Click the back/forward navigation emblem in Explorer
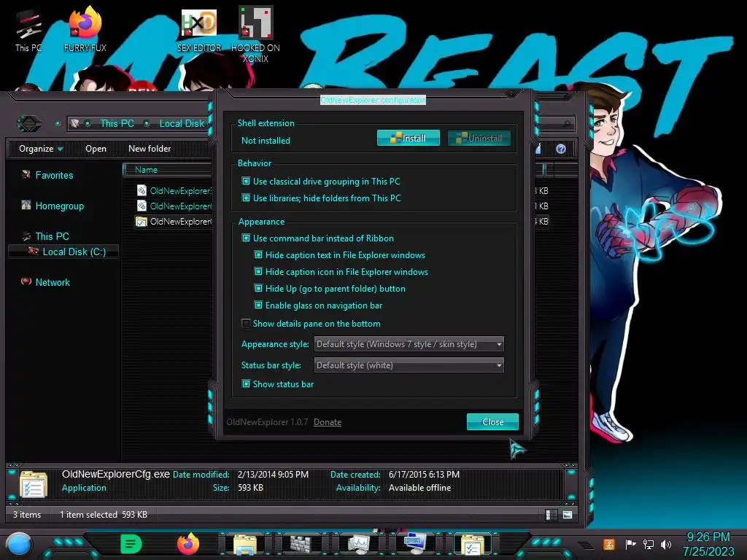This screenshot has width=747, height=560. coord(29,124)
